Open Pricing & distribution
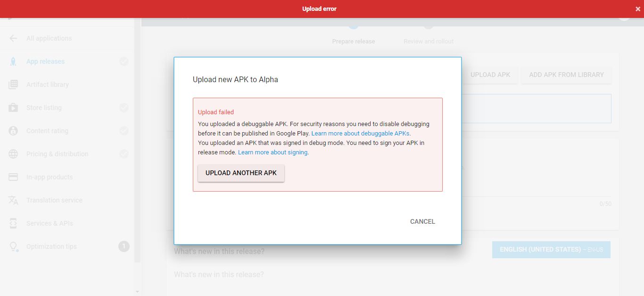The image size is (644, 296). pos(57,154)
